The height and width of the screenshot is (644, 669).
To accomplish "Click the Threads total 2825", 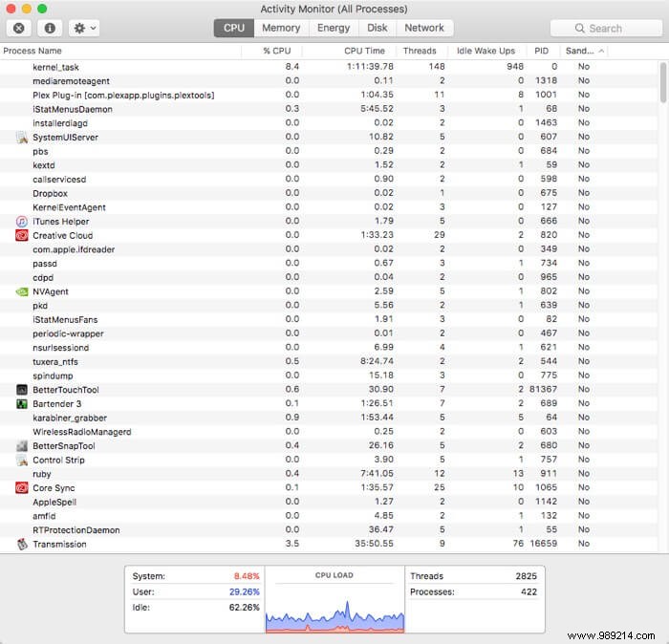I will (526, 576).
